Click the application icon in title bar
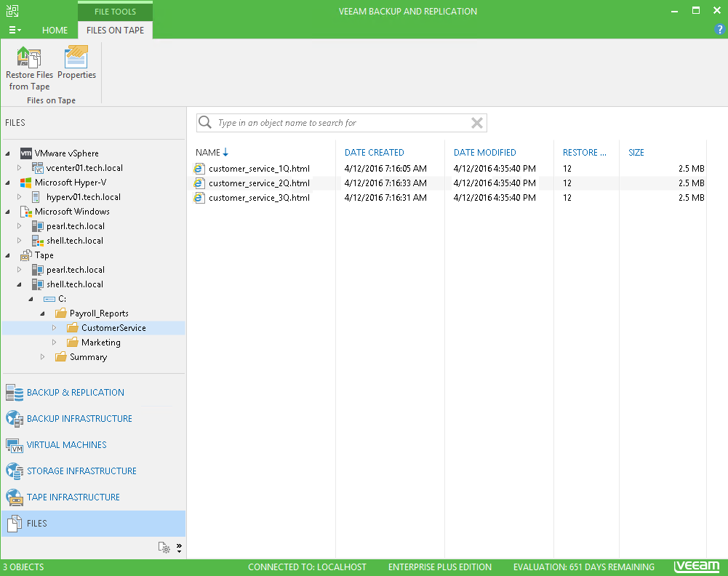This screenshot has height=576, width=728. pyautogui.click(x=12, y=11)
